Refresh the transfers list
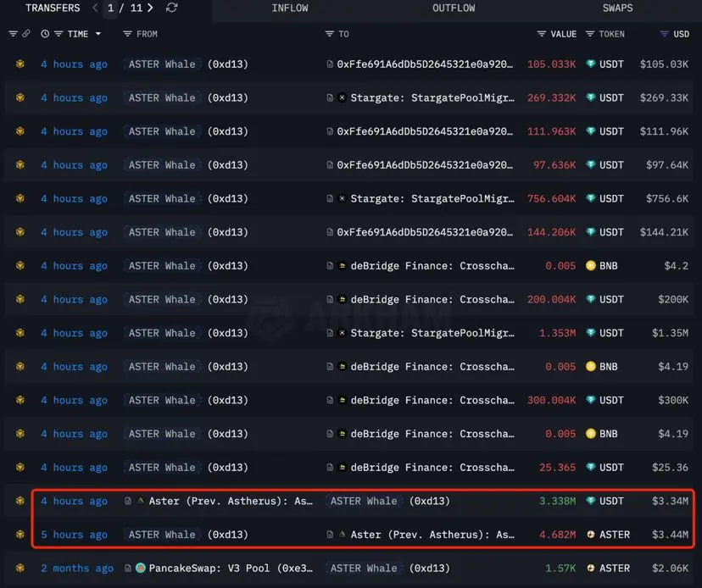Image resolution: width=702 pixels, height=588 pixels. click(172, 8)
